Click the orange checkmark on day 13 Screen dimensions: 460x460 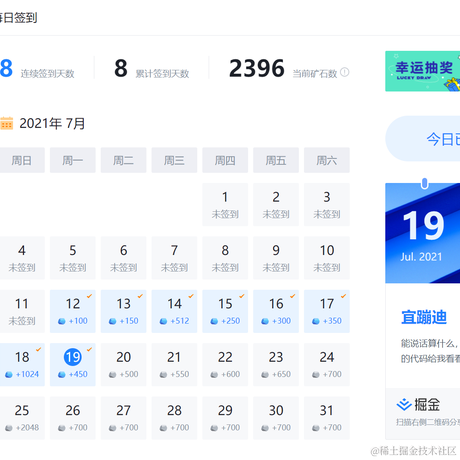tap(140, 296)
